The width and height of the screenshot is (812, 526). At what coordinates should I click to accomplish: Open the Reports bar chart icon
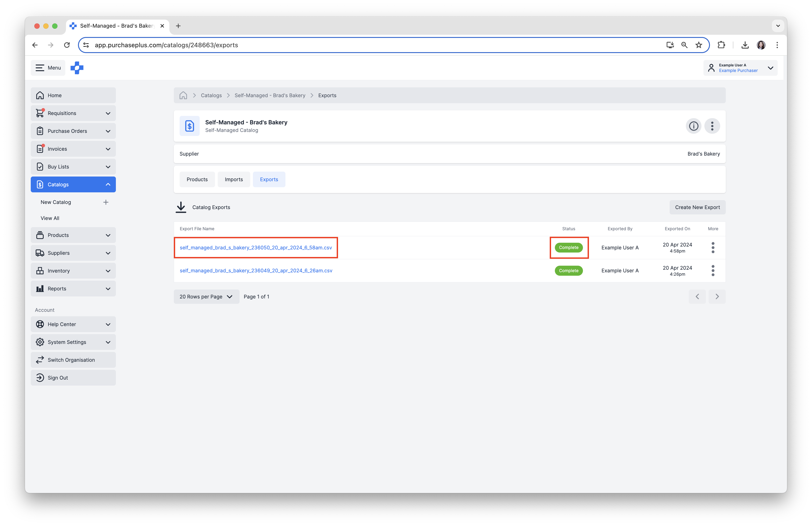click(40, 288)
